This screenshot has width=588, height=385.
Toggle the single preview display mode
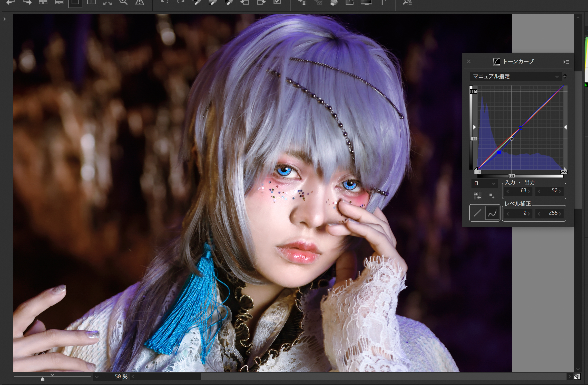pos(75,3)
